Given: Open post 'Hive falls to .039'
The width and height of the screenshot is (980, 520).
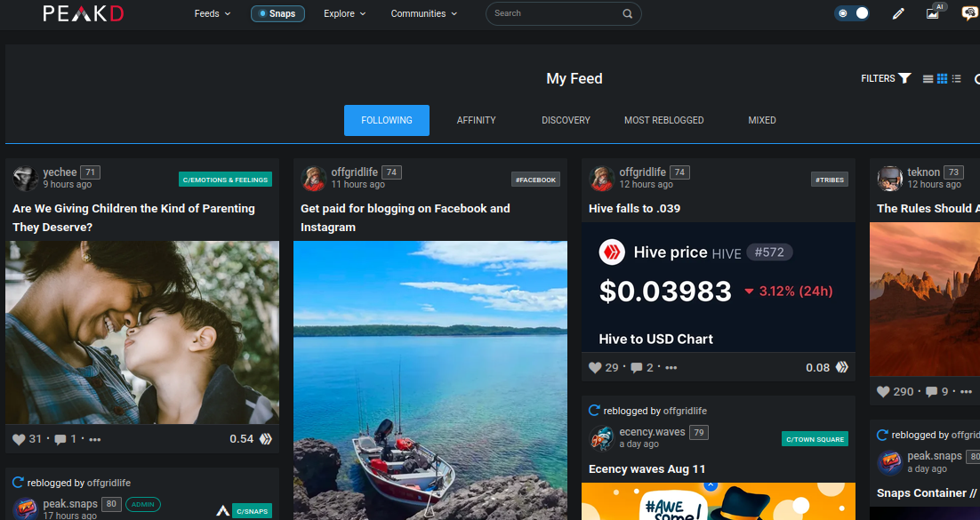Looking at the screenshot, I should coord(634,209).
